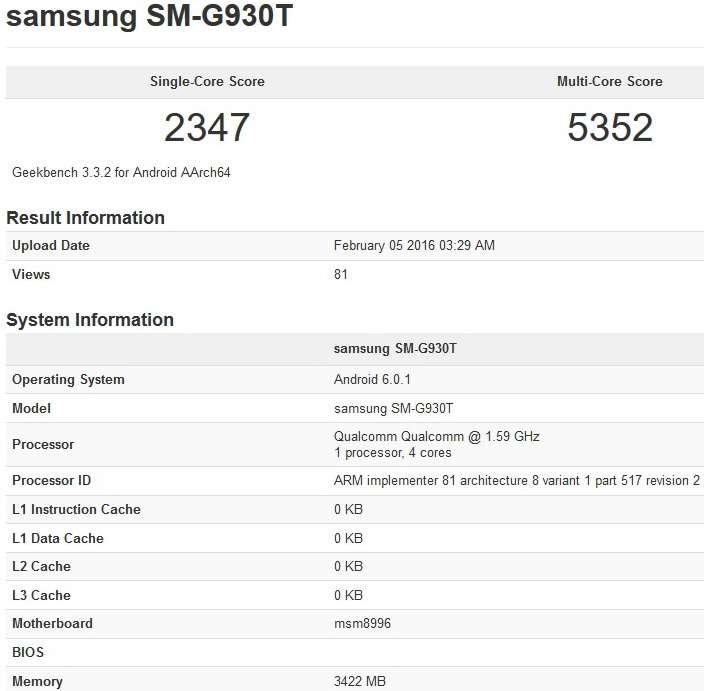Click the Model value 'samsung SM-G930T'
Image resolution: width=704 pixels, height=691 pixels.
[x=394, y=409]
